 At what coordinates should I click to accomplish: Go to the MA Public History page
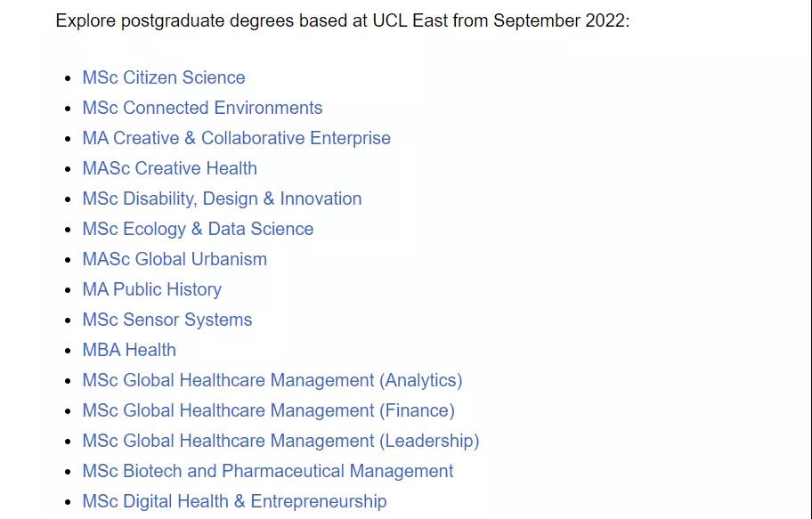[151, 289]
